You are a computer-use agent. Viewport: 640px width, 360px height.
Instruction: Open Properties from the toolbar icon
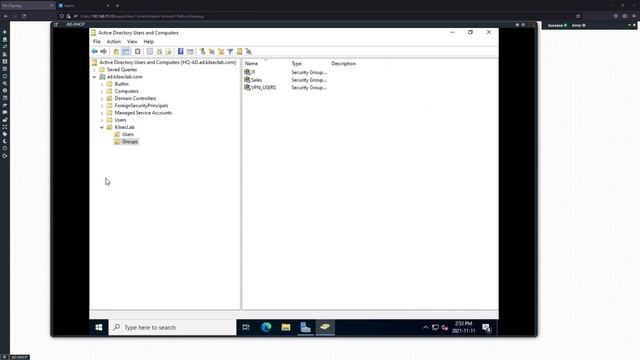tap(150, 51)
